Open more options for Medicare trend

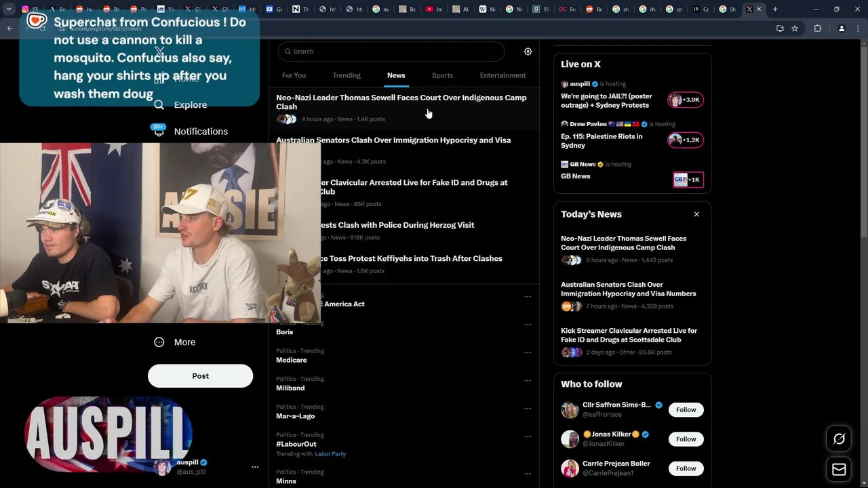[x=528, y=352]
